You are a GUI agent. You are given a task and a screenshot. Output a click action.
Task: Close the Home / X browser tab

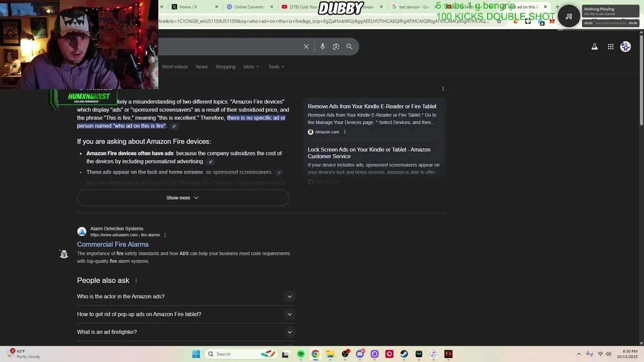click(x=217, y=7)
